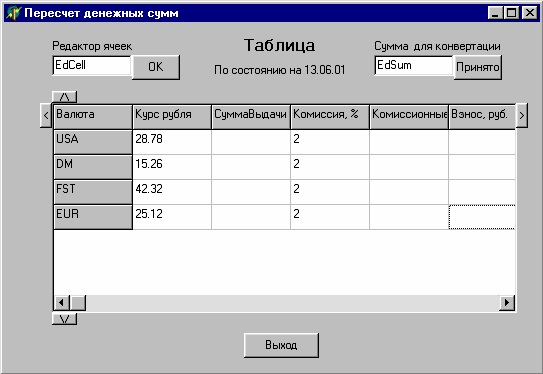
Task: Click the cell with rate 25.12
Action: click(x=172, y=217)
